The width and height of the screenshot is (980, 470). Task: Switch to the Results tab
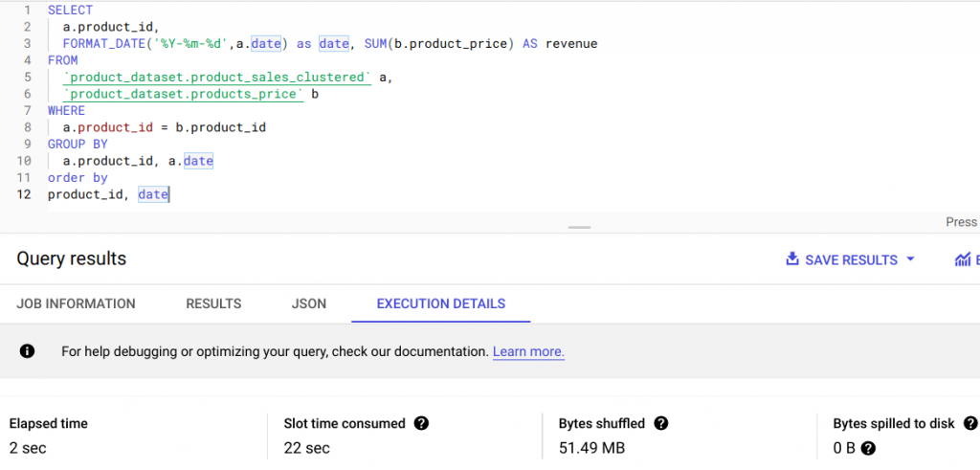click(x=213, y=303)
